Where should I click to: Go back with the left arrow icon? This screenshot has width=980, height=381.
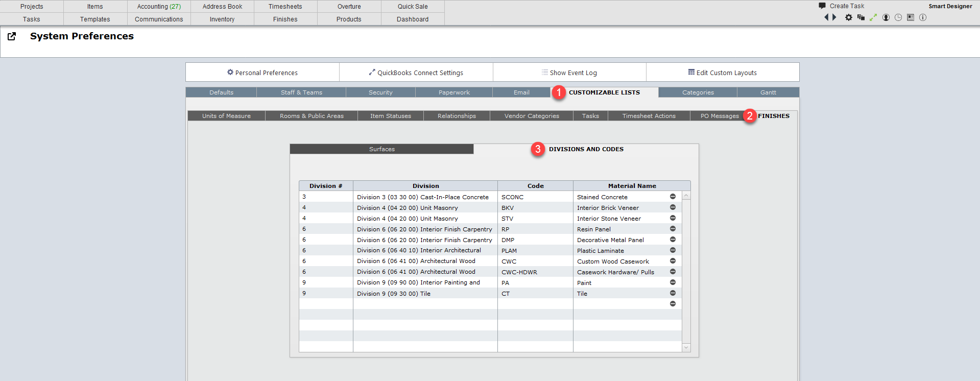[x=826, y=17]
